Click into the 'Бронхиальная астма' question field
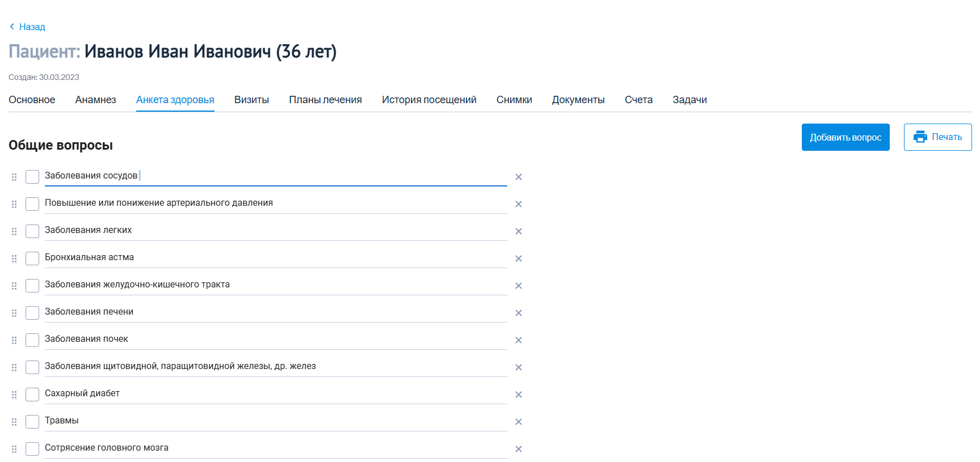 coord(276,258)
